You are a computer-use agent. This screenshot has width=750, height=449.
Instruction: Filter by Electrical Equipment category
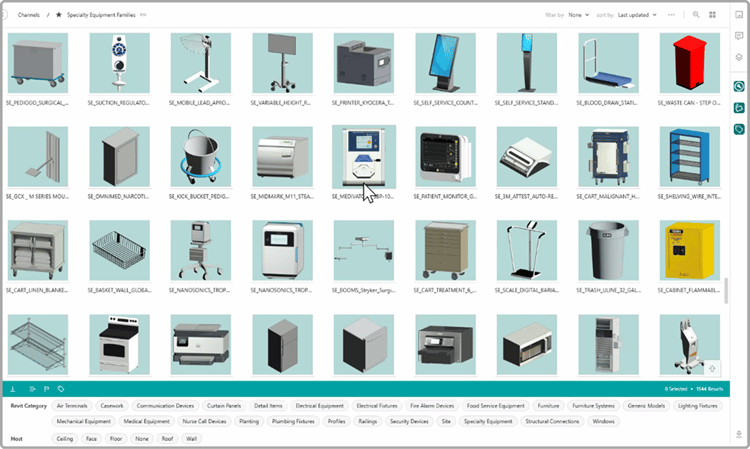point(320,406)
